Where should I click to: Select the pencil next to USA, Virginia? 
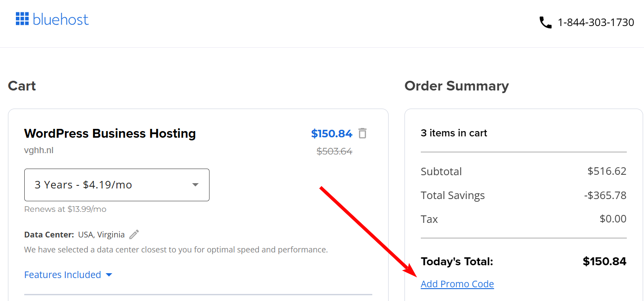134,234
